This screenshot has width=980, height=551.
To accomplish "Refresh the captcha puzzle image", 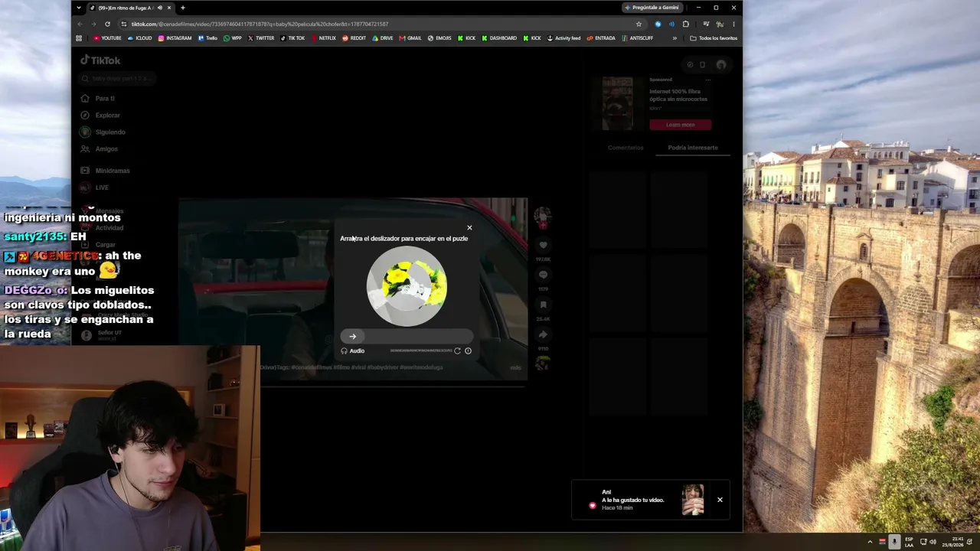I will pos(457,350).
